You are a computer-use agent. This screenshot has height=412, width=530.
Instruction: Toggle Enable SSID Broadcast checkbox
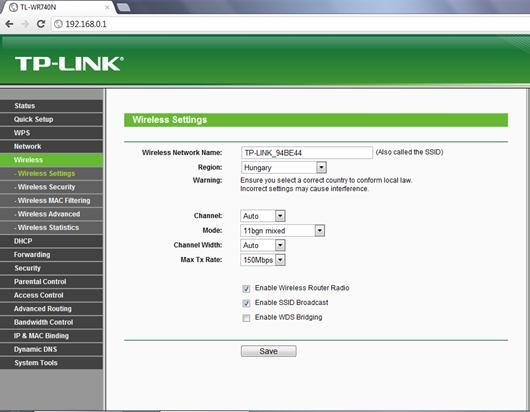pos(246,303)
